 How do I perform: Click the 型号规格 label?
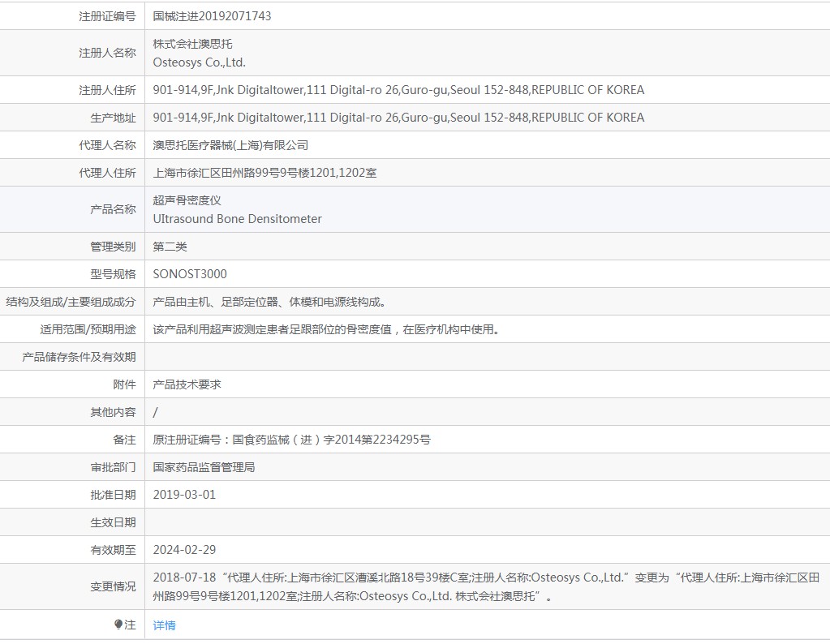point(114,274)
